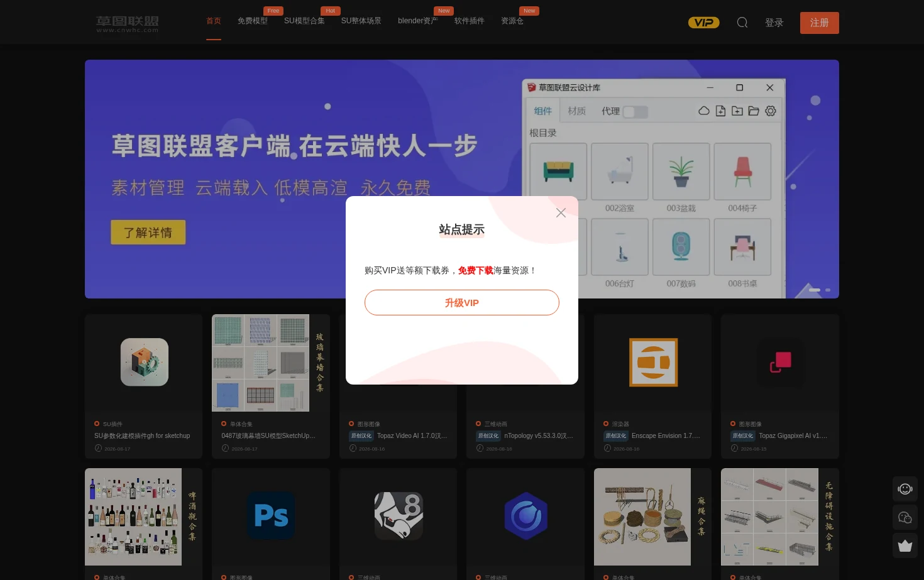Viewport: 924px width, 580px height.
Task: Open the 啤酒瓶合集 bottles thumbnail
Action: tap(144, 517)
